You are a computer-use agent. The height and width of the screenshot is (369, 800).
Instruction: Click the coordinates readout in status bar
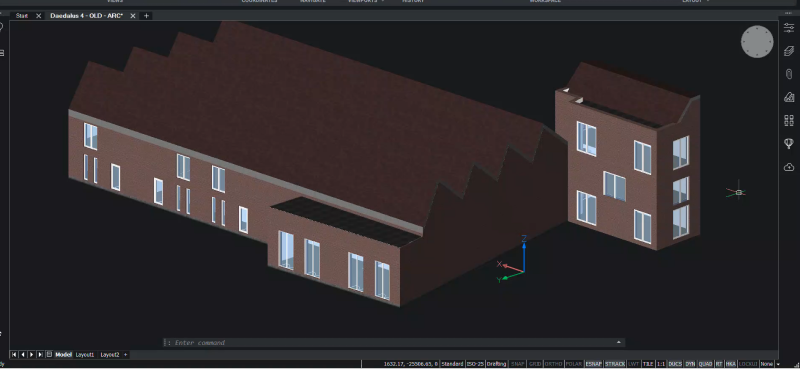pyautogui.click(x=410, y=364)
